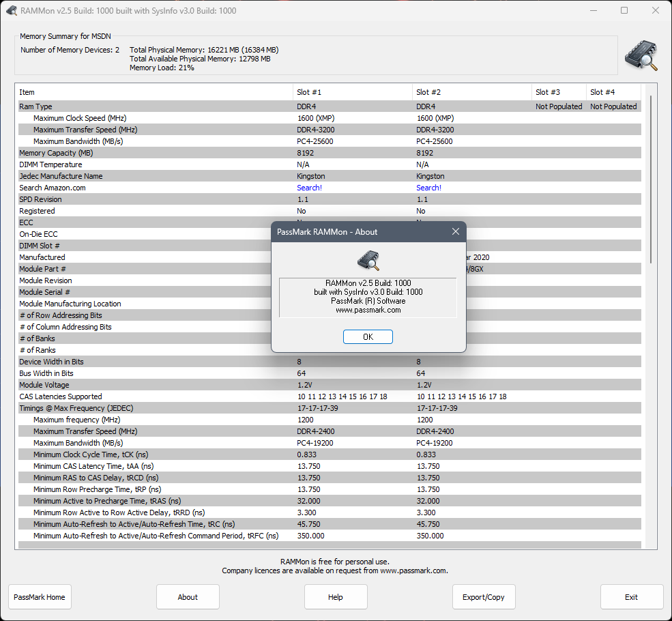Select Minimum RAS to CAS Delay row
The height and width of the screenshot is (621, 672).
(330, 478)
